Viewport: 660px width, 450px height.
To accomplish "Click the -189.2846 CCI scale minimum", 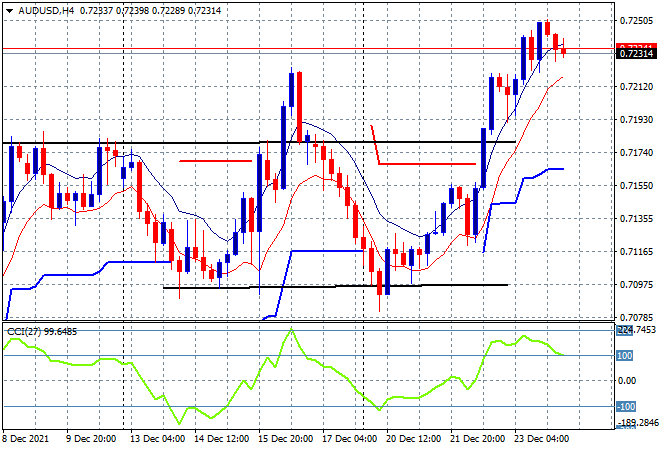I will coord(638,423).
